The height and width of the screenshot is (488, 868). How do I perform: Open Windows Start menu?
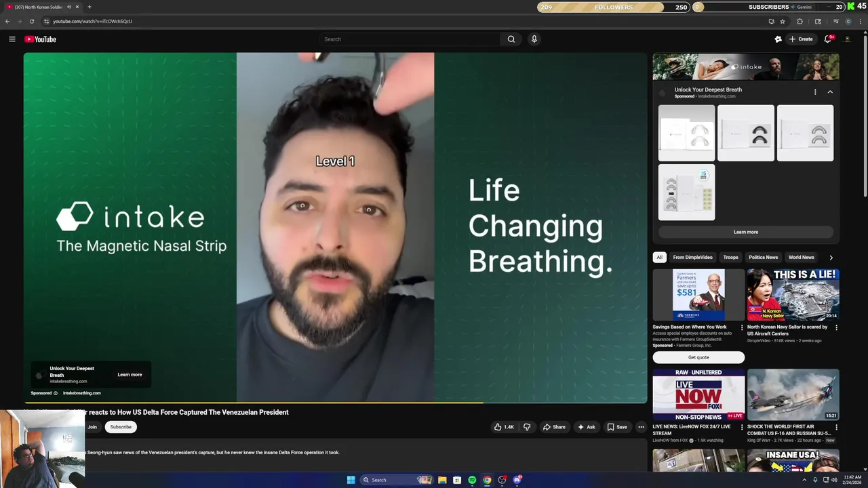[351, 480]
